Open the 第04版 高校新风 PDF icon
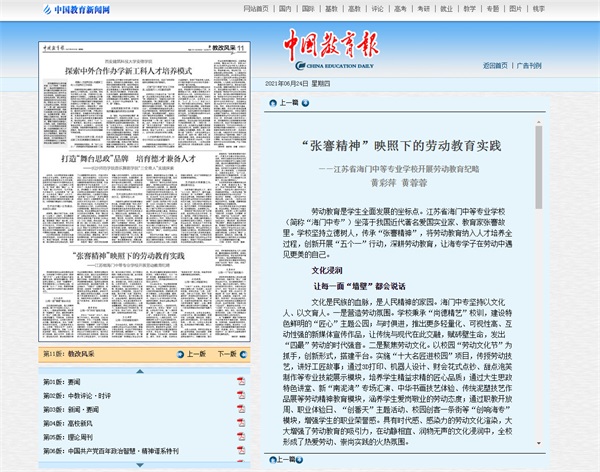600x472 pixels. pyautogui.click(x=240, y=423)
